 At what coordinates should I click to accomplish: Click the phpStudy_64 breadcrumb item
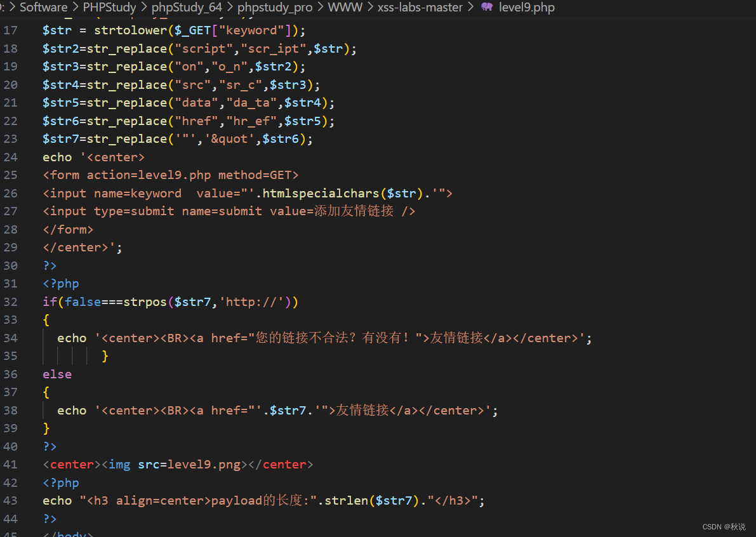[187, 8]
